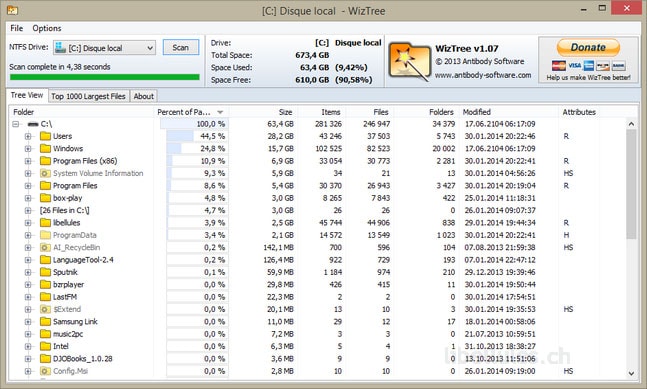Click the Users 44,5 % percent bar
647x389 pixels.
pos(197,136)
